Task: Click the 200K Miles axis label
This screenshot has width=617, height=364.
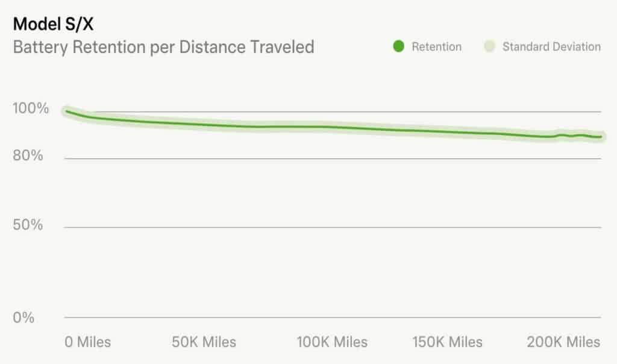Action: tap(565, 342)
